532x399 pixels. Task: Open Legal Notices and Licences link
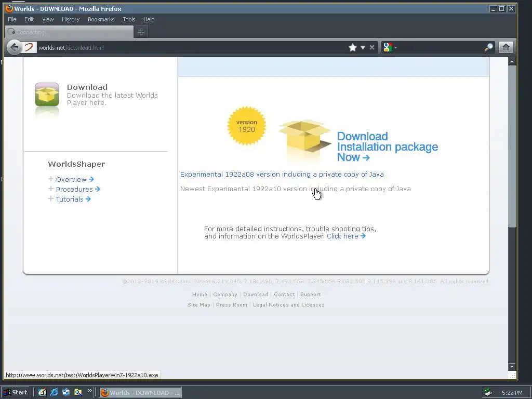289,304
